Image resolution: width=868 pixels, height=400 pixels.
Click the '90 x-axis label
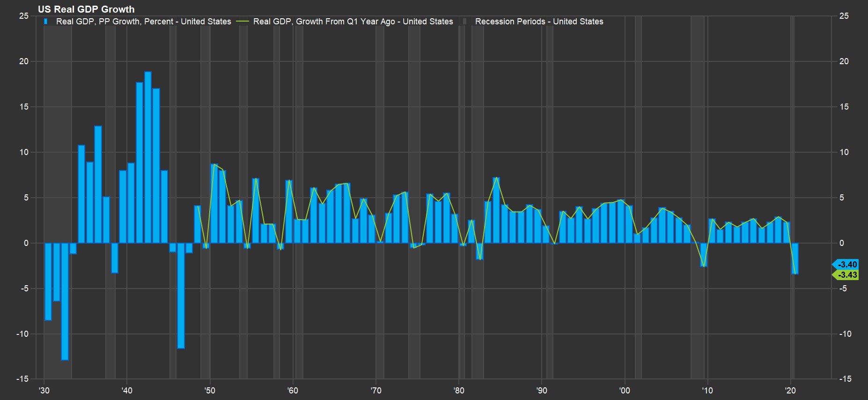(542, 391)
